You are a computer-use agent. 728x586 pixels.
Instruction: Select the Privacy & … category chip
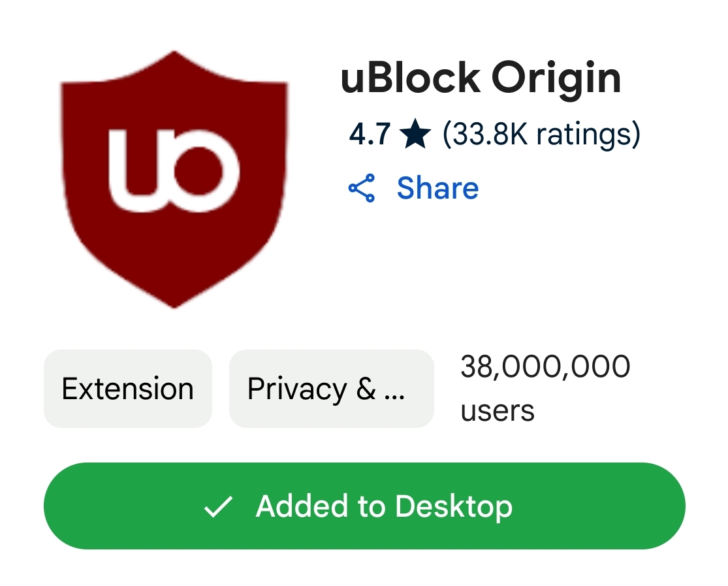coord(332,389)
